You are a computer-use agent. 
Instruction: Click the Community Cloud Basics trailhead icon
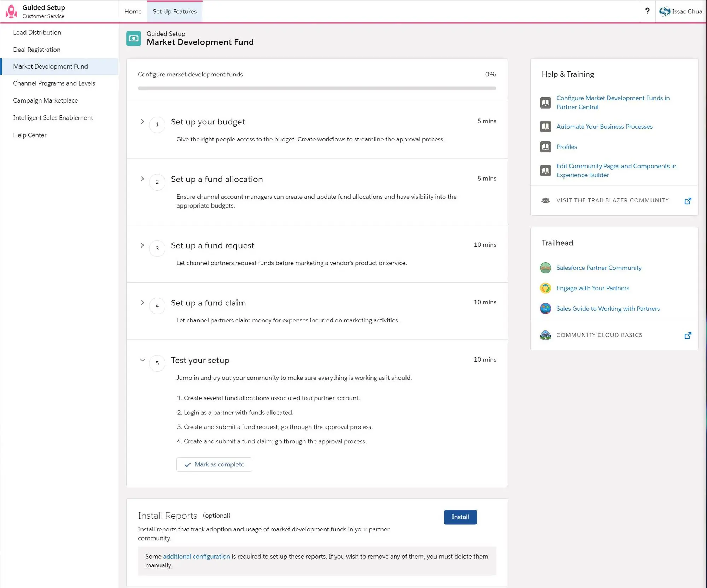545,335
